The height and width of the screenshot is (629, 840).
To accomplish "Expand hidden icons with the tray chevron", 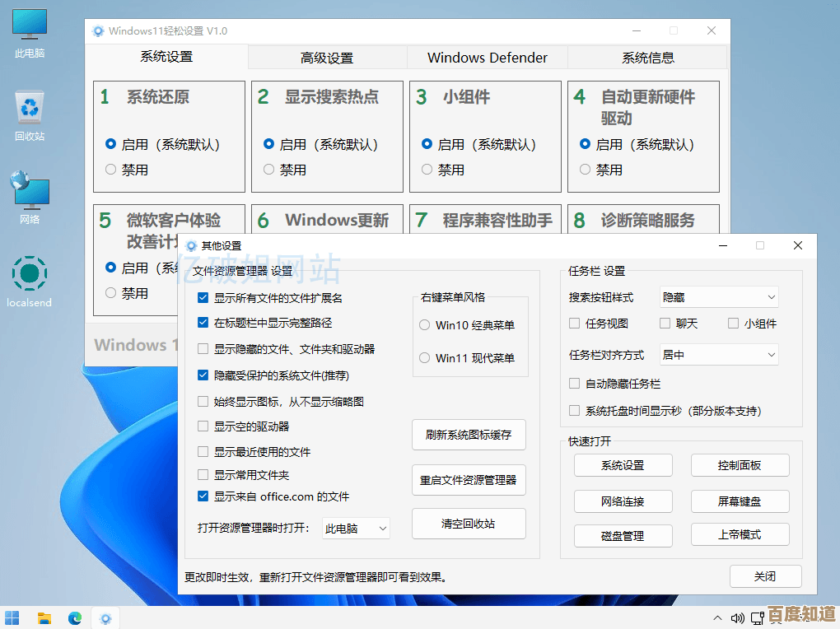I will click(717, 617).
